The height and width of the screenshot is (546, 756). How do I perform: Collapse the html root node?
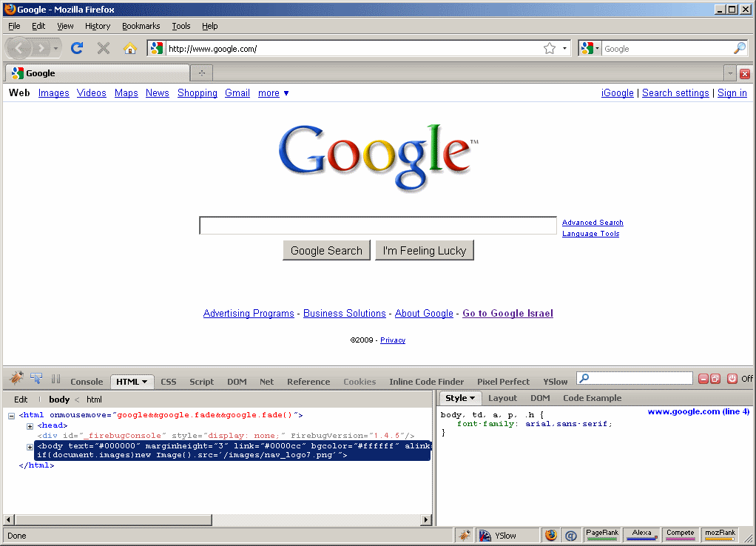(x=12, y=416)
